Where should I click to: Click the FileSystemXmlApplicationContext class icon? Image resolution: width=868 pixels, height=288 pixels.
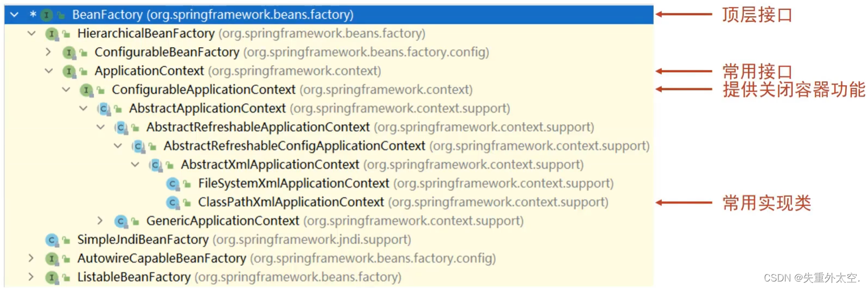[x=173, y=184]
